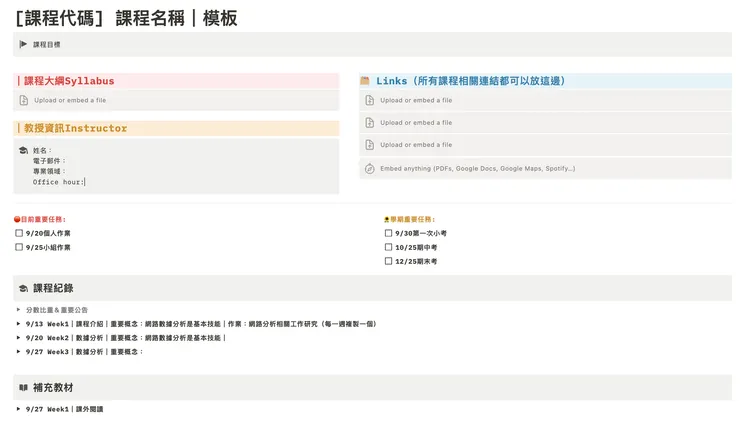The height and width of the screenshot is (421, 740).
Task: Click the 9/20個人作業 task text
Action: (48, 233)
